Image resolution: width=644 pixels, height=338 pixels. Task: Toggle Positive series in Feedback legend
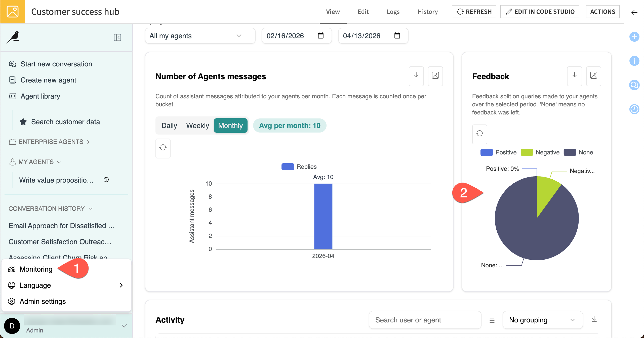[x=498, y=152]
